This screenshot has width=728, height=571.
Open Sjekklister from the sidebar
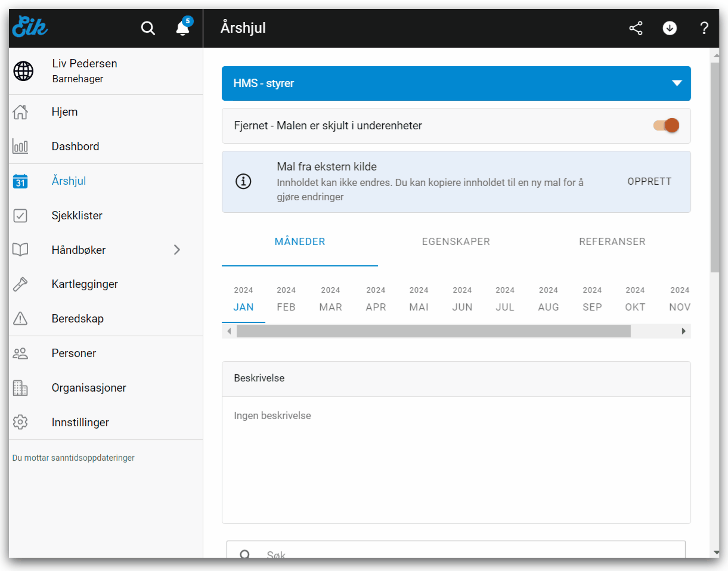tap(77, 216)
